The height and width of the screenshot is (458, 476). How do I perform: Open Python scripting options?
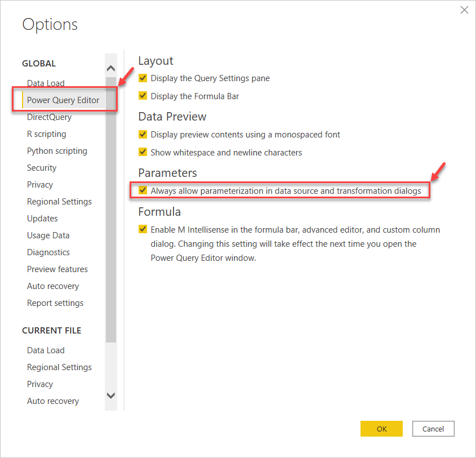(x=57, y=151)
